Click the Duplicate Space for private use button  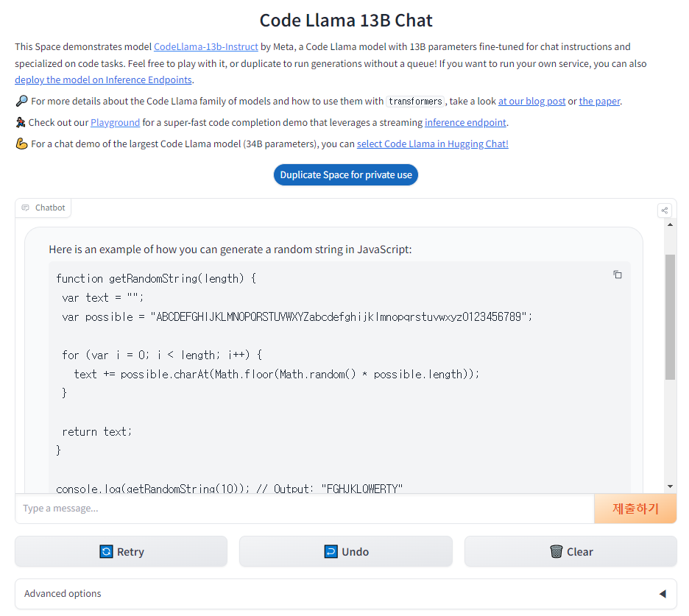pos(346,175)
